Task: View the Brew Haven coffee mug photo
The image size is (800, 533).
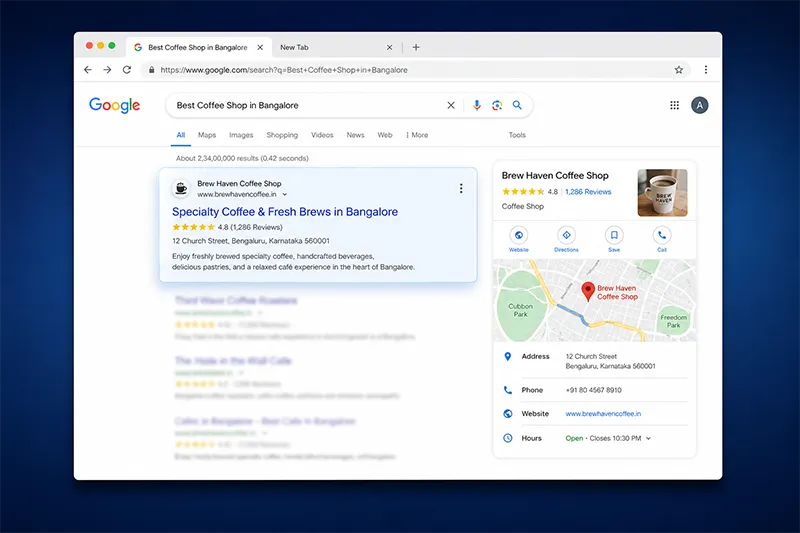Action: click(x=662, y=193)
